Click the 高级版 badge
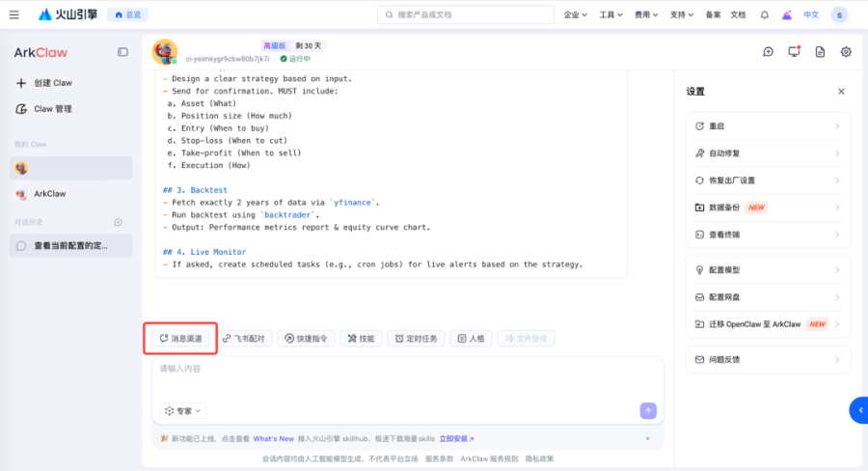This screenshot has height=471, width=868. coord(275,46)
